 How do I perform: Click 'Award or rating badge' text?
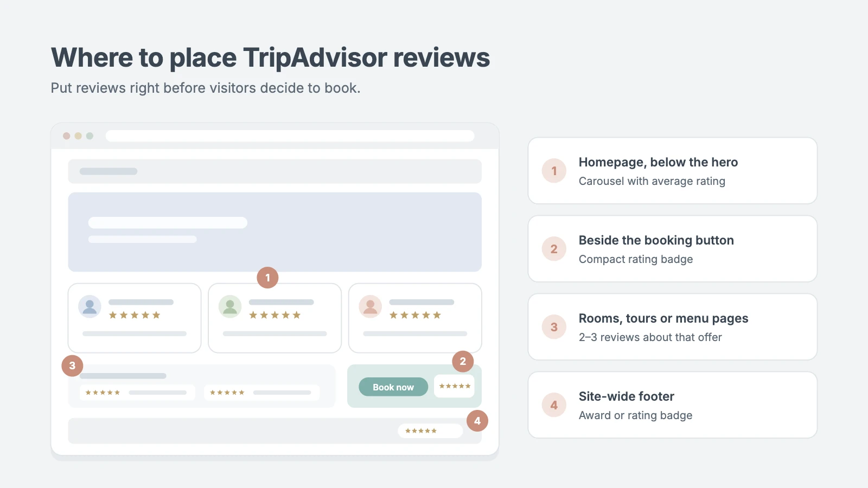click(x=635, y=415)
